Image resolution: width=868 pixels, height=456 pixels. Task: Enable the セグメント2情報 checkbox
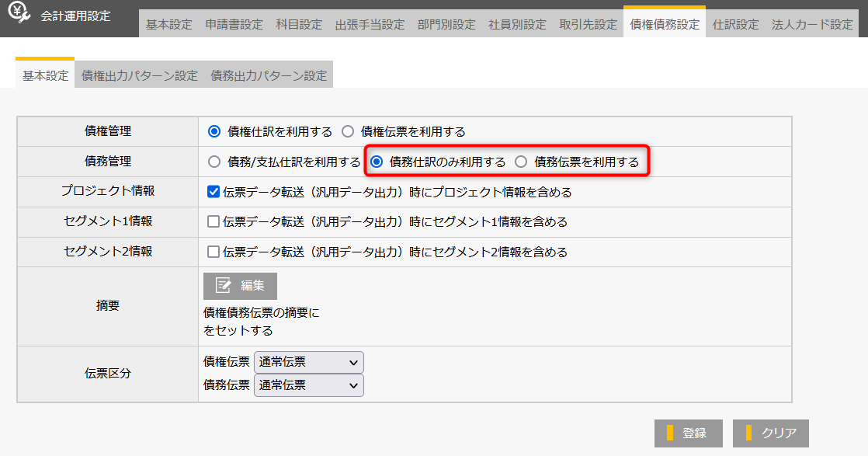pos(214,252)
